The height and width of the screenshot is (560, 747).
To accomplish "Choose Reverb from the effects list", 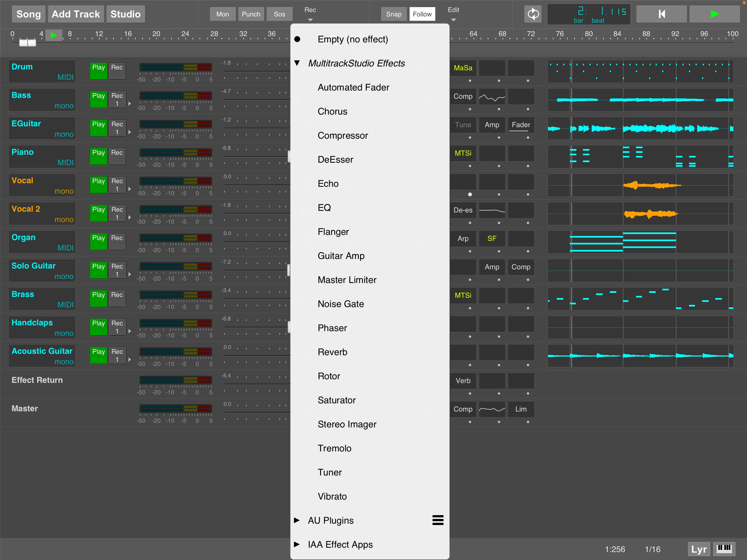I will coord(333,352).
